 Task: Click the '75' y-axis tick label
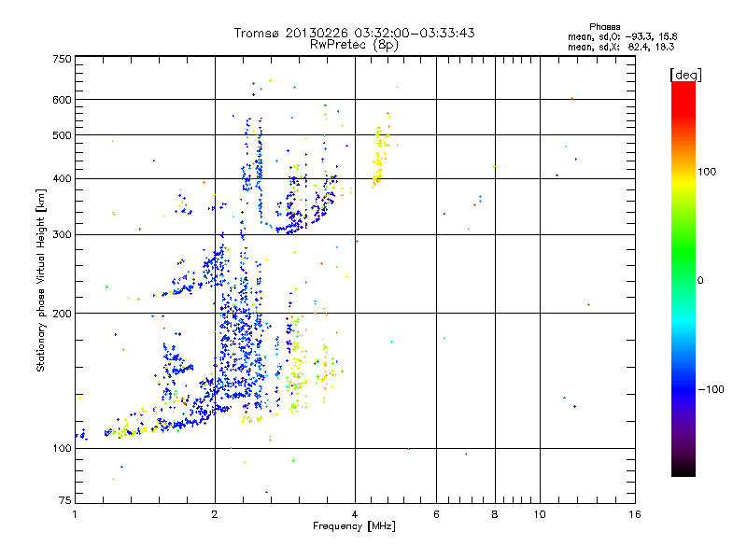point(65,500)
